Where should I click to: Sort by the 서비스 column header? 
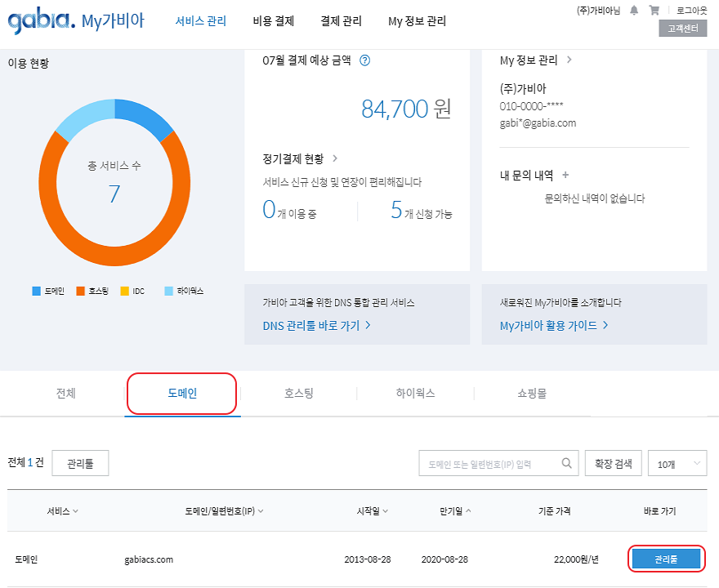pos(62,510)
